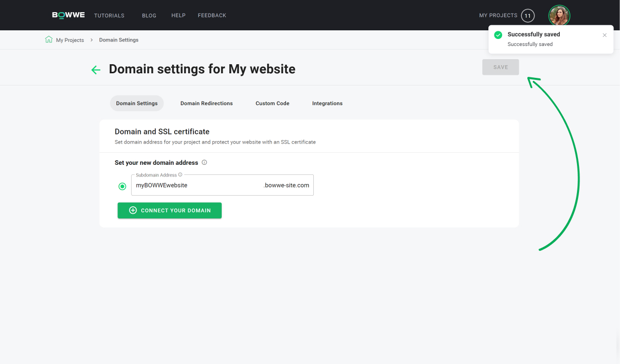Image resolution: width=620 pixels, height=364 pixels.
Task: Click HELP in the top navigation
Action: (179, 16)
